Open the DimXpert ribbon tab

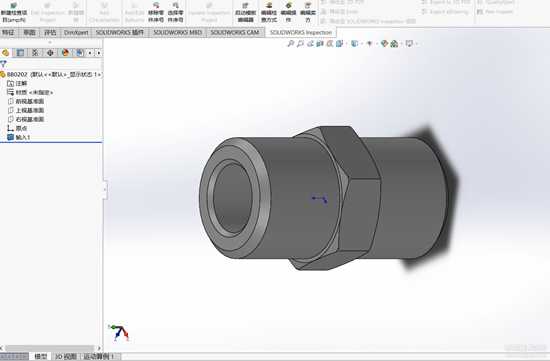pyautogui.click(x=76, y=32)
